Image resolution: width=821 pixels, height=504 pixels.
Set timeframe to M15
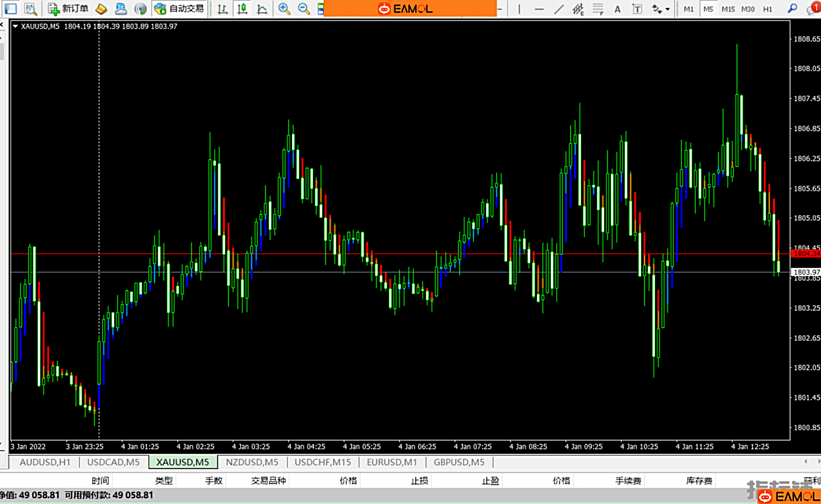coord(728,9)
